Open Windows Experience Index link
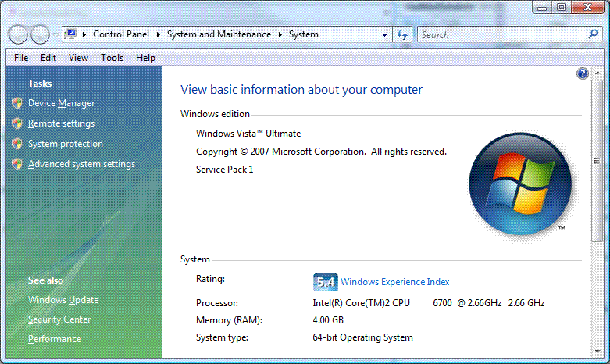Viewport: 610px width, 364px height. 395,282
